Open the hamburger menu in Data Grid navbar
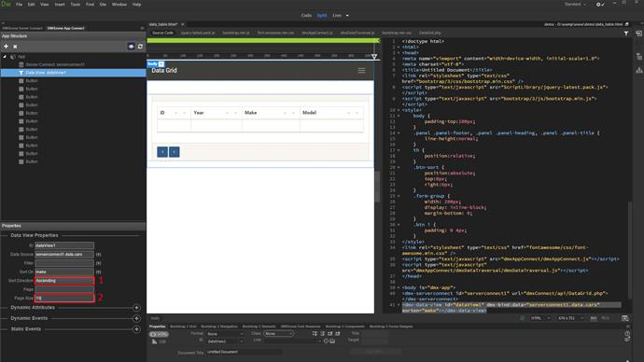 pos(361,71)
